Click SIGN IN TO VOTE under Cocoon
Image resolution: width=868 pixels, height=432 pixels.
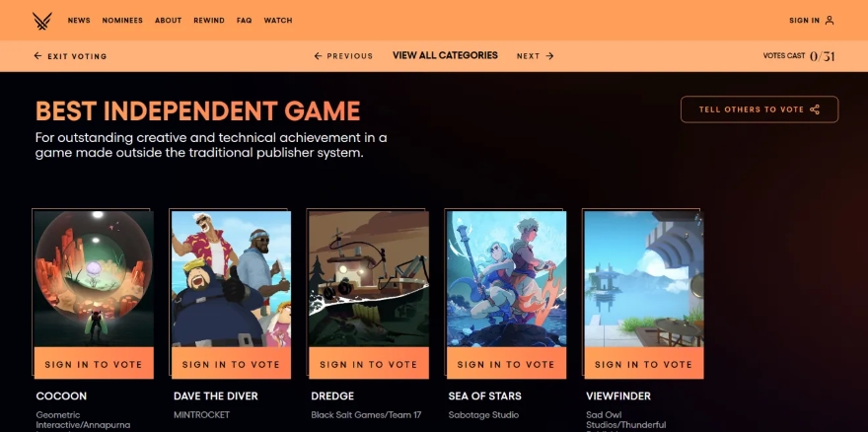pyautogui.click(x=94, y=364)
